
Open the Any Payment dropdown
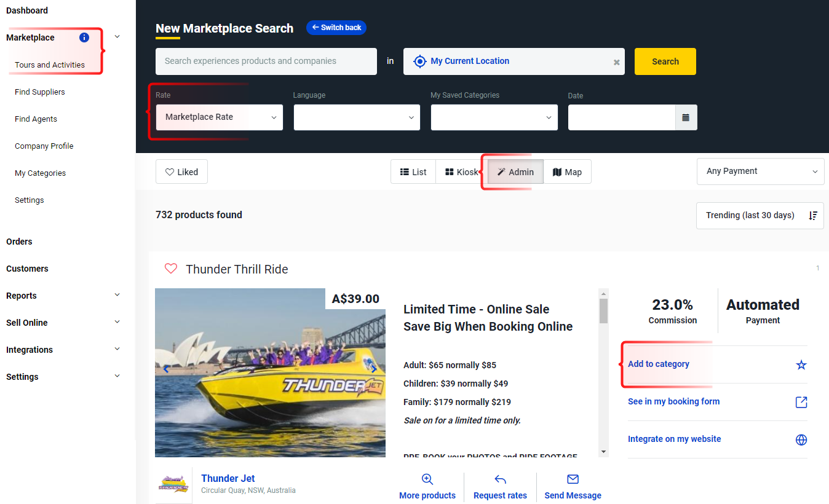761,171
